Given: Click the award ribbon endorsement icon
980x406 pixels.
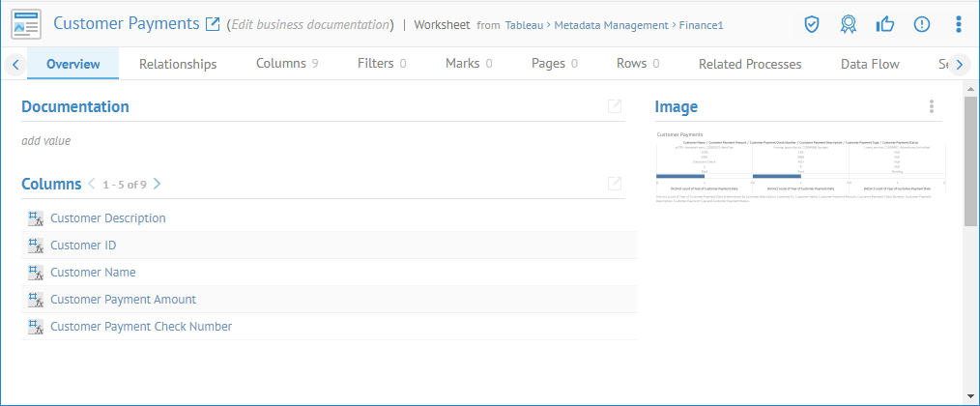Looking at the screenshot, I should tap(848, 24).
